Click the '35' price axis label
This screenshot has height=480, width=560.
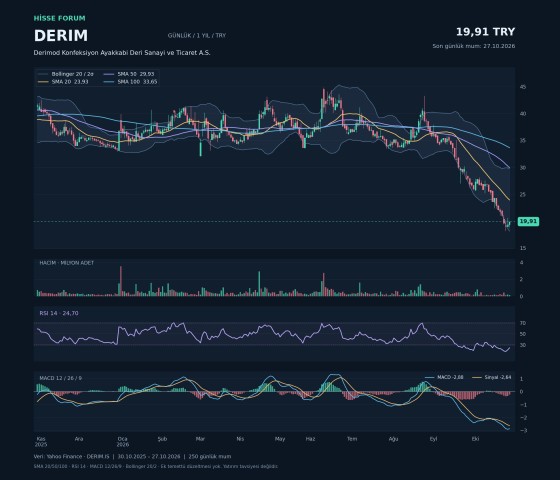click(x=523, y=141)
